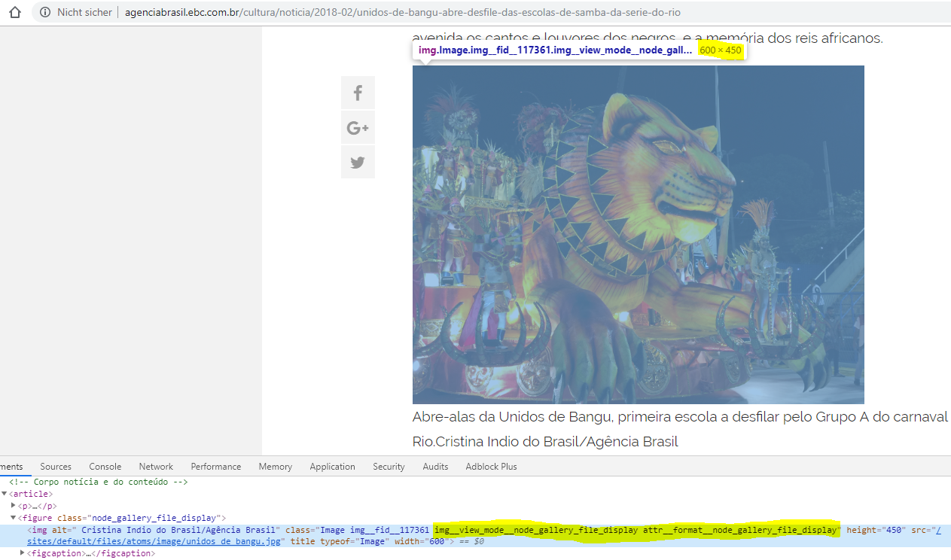Click the article paragraph about reis africanos
The image size is (951, 560).
[647, 38]
